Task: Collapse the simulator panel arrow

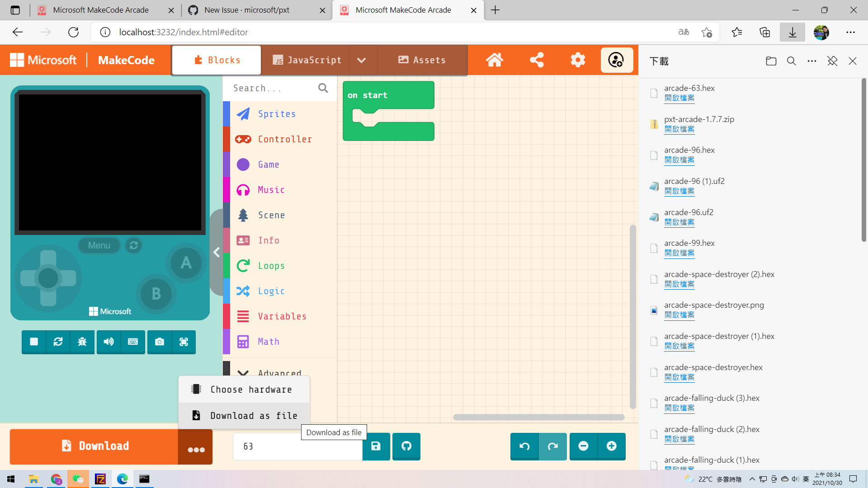Action: coord(217,253)
